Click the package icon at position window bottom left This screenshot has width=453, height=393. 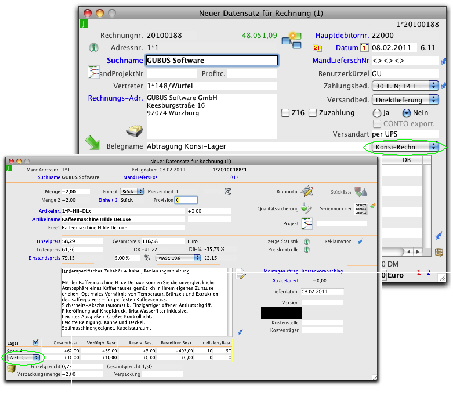tap(12, 368)
